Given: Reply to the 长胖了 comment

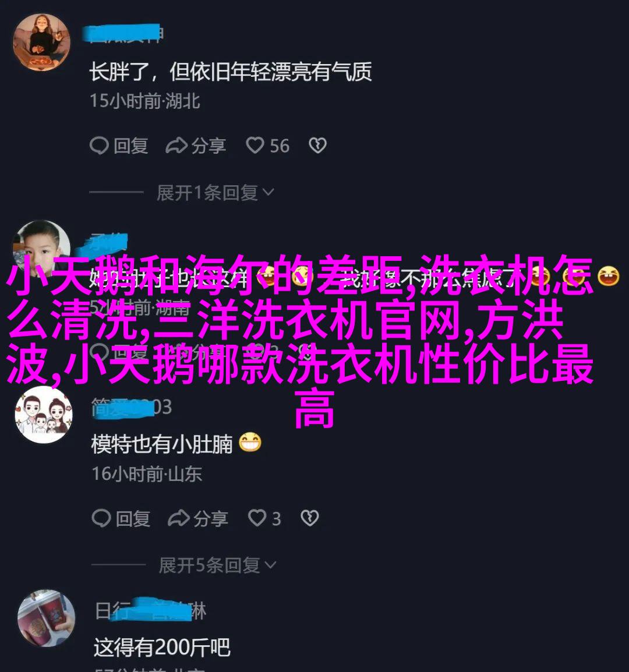Looking at the screenshot, I should point(119,146).
